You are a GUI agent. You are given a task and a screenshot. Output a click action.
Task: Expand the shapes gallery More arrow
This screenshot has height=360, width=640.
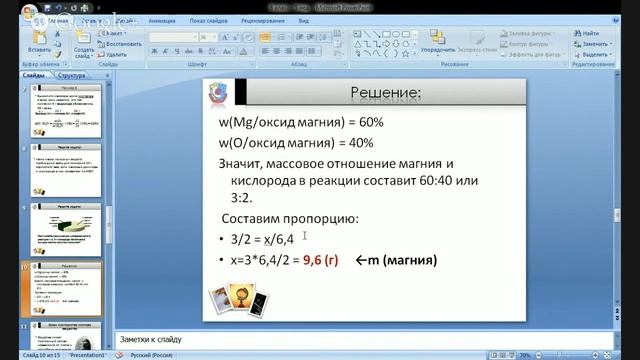tap(415, 53)
